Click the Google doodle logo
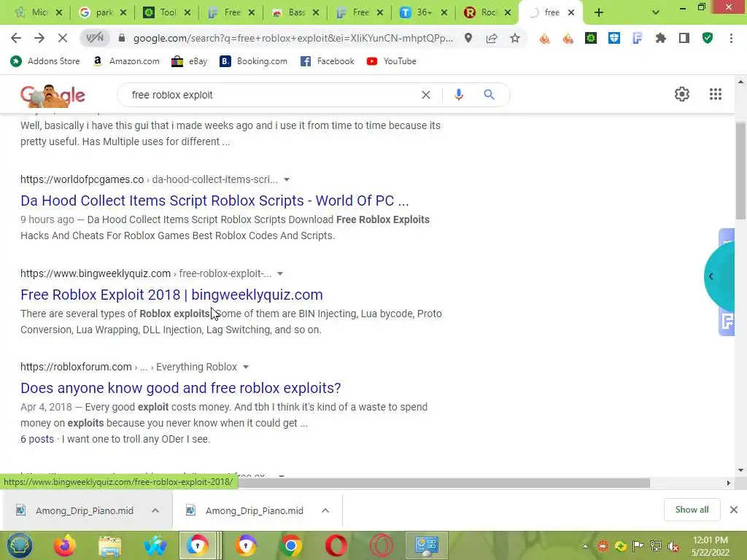 point(53,96)
